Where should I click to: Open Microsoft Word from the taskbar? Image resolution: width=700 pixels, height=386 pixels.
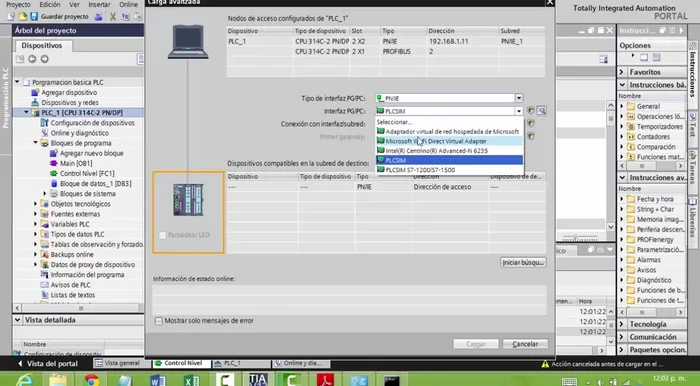coord(158,381)
